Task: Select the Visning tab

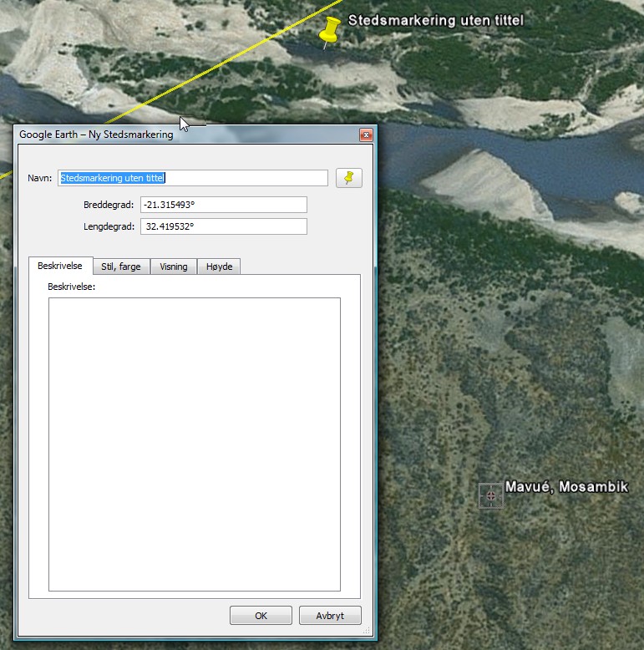Action: tap(174, 267)
